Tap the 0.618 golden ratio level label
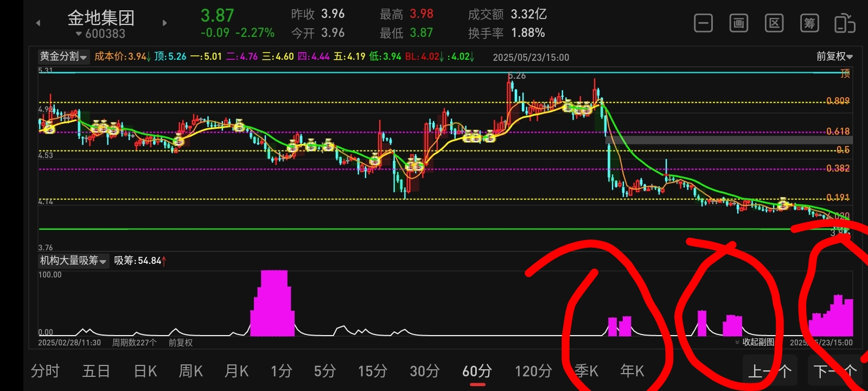This screenshot has height=391, width=868. 838,131
